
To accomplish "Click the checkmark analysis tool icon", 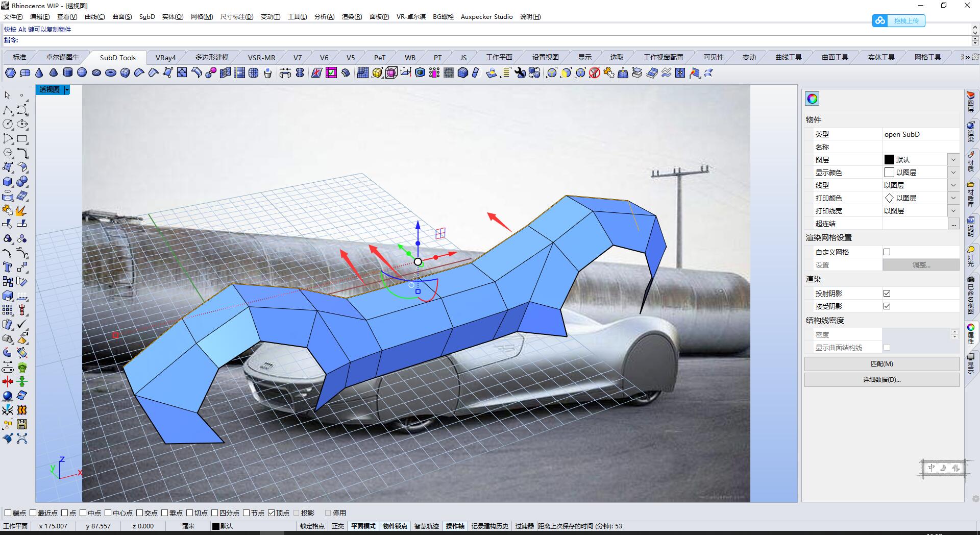I will tap(22, 324).
